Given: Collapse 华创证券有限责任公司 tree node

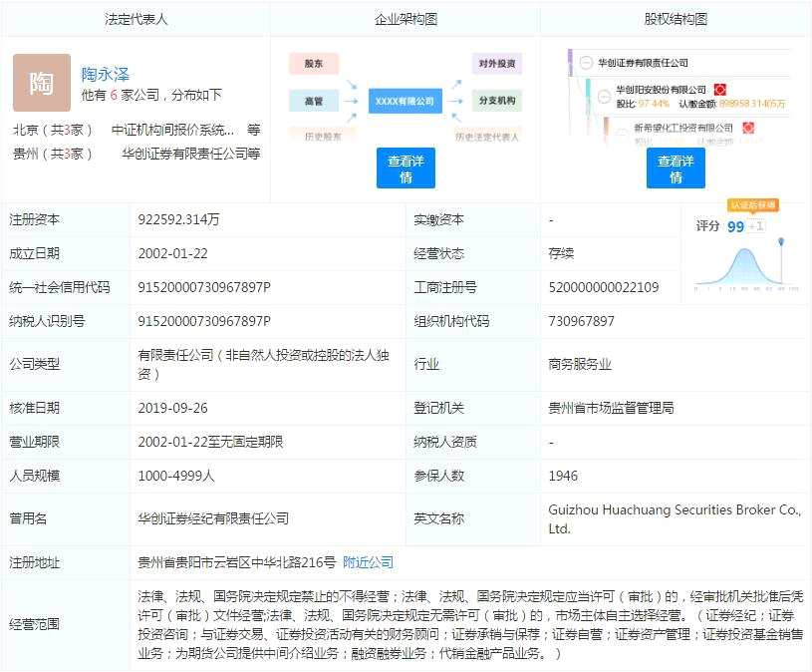Looking at the screenshot, I should [x=586, y=63].
